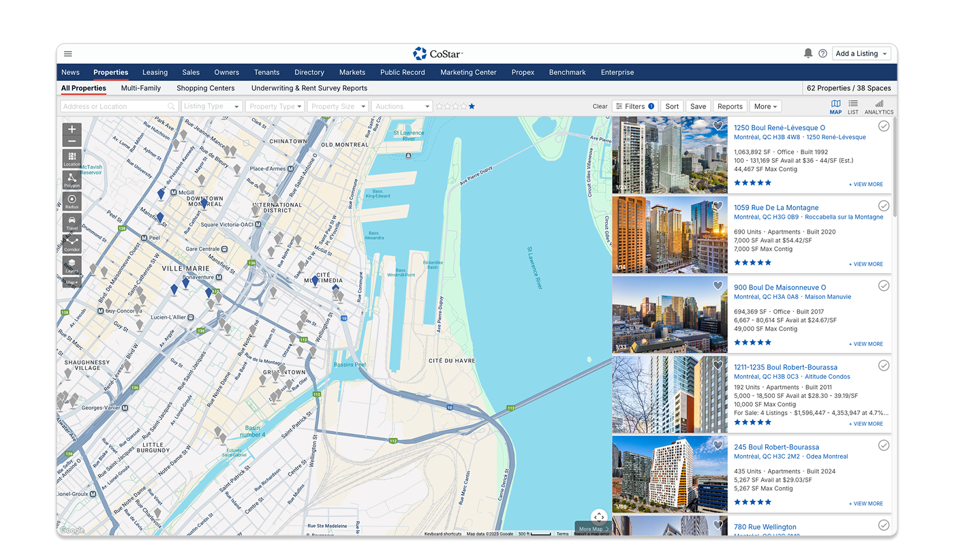Select the Polygon map drawing tool
This screenshot has width=954, height=560.
[x=72, y=181]
